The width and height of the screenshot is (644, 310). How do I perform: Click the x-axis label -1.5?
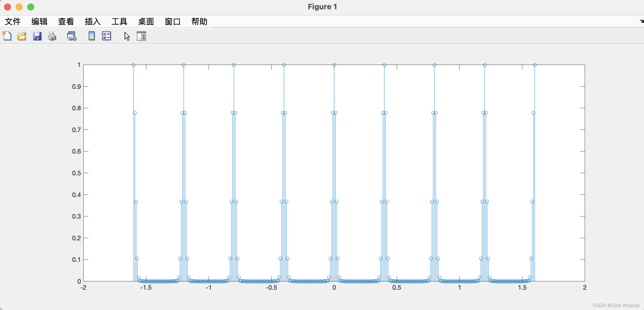pos(146,288)
